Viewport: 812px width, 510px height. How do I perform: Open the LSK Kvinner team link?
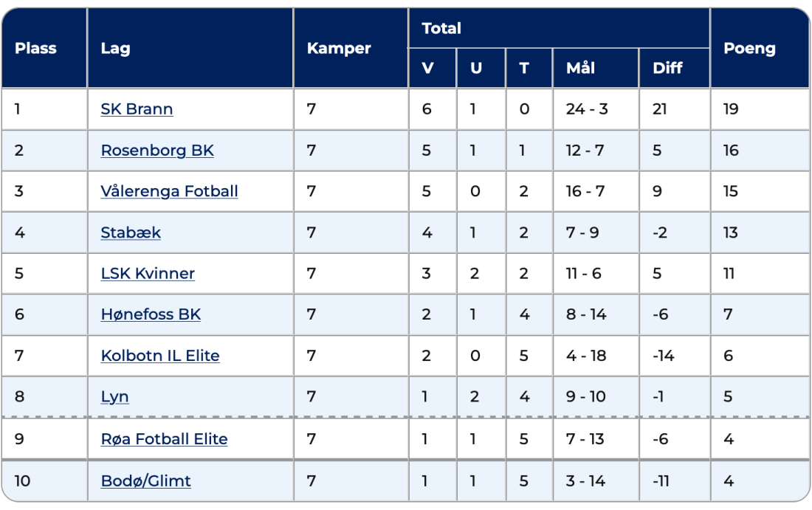[x=148, y=274]
